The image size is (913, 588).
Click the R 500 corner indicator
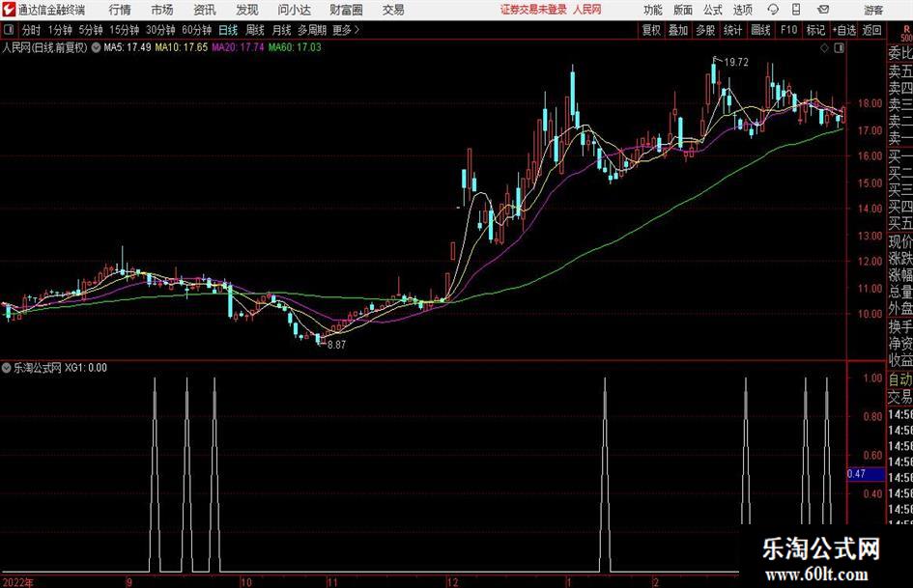point(906,34)
